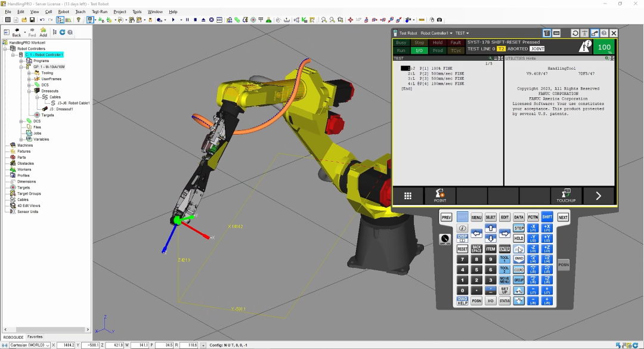Click the TOUCHUP softkey on the pendant screen
Viewport: 644px width, 349px height.
click(x=566, y=195)
